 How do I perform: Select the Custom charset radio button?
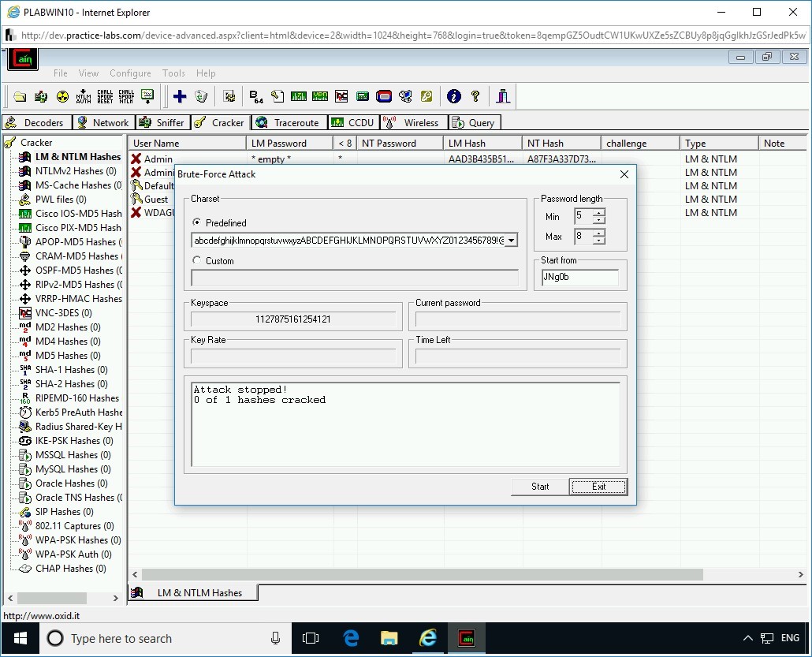[x=197, y=261]
